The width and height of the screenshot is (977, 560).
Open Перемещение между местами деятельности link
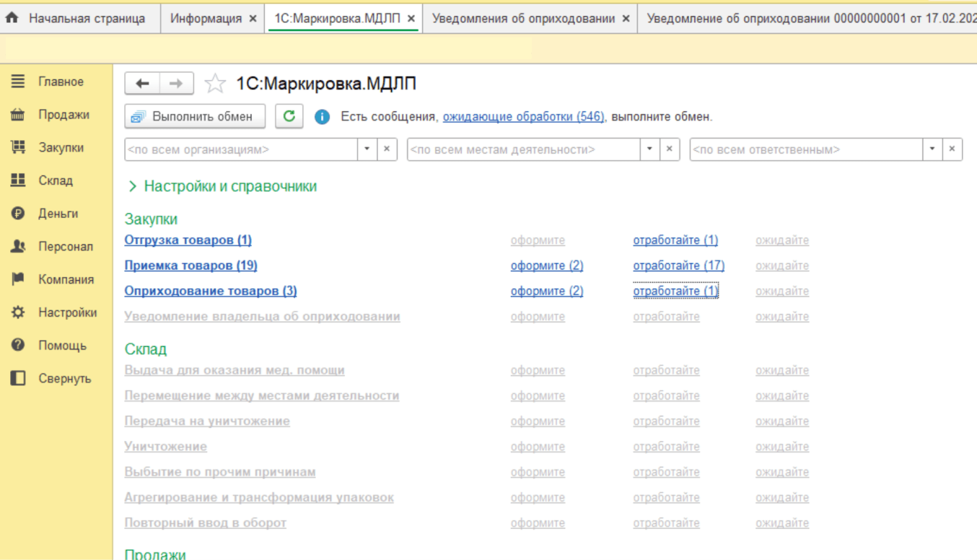tap(262, 395)
